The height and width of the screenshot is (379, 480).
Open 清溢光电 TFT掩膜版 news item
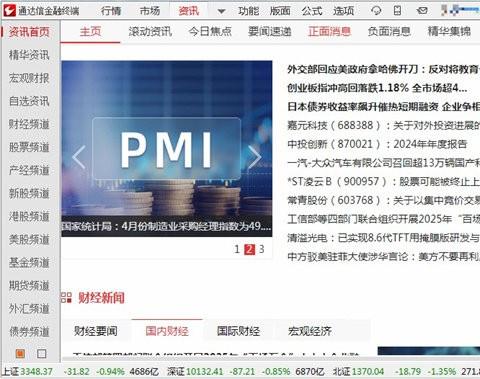(x=383, y=238)
